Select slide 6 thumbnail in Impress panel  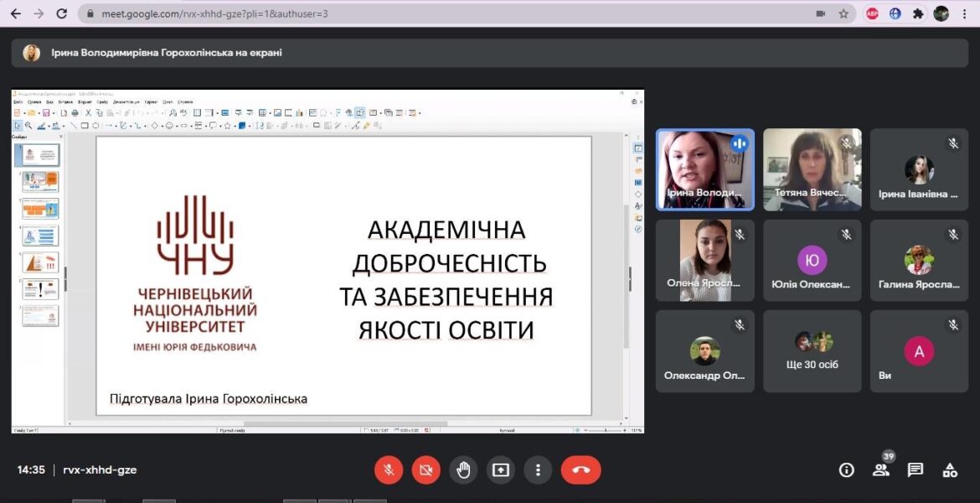click(x=41, y=289)
